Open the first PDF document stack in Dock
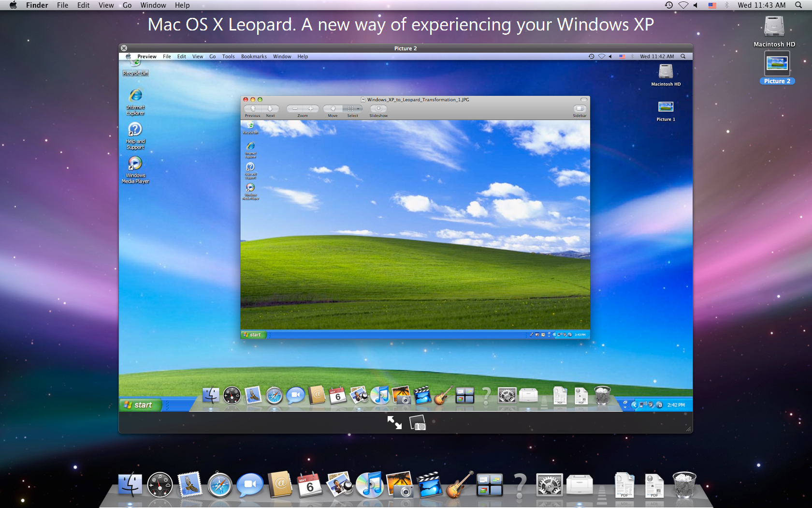This screenshot has width=812, height=508. point(624,485)
